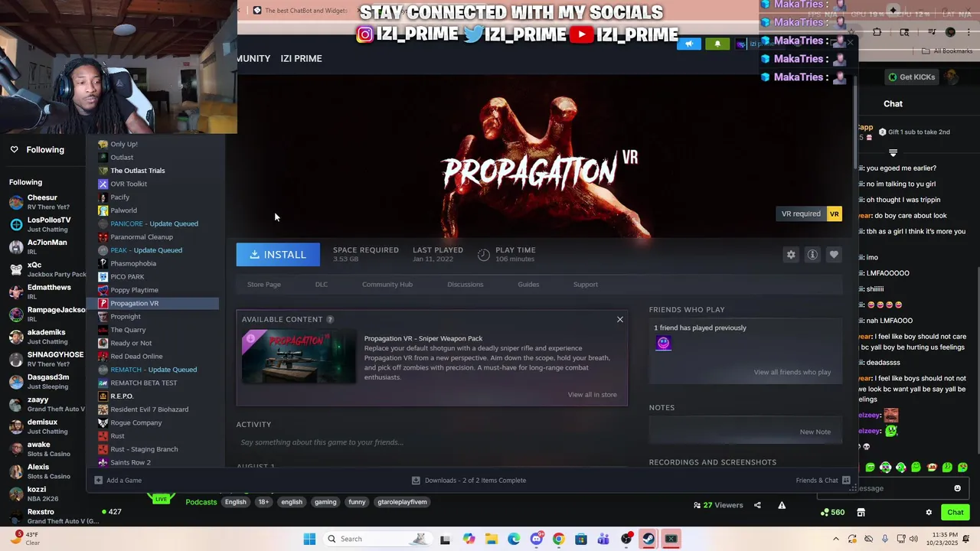Open Kick chat settings gear
980x551 pixels.
pyautogui.click(x=929, y=512)
